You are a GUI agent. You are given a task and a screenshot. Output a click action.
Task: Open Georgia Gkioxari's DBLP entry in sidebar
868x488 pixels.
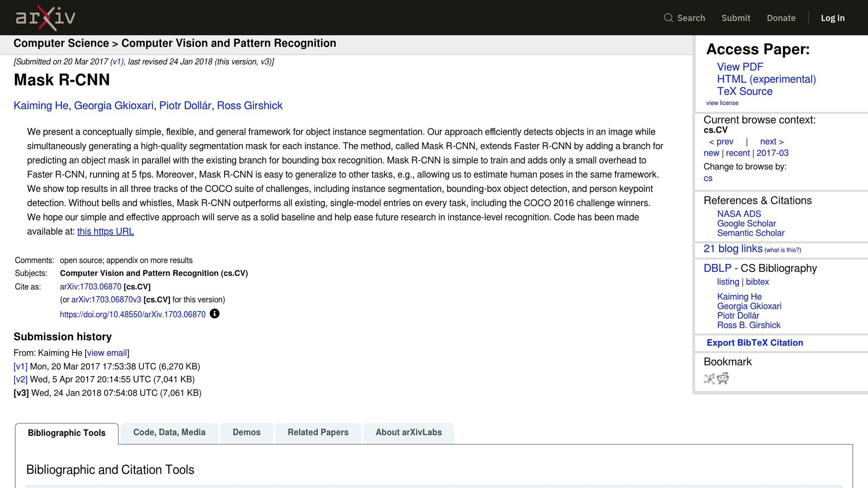point(749,306)
